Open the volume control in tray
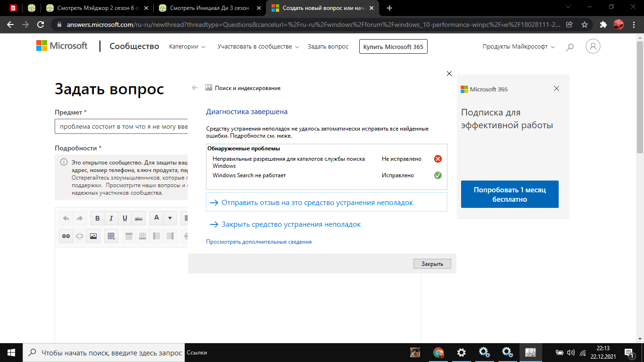 pos(571,353)
